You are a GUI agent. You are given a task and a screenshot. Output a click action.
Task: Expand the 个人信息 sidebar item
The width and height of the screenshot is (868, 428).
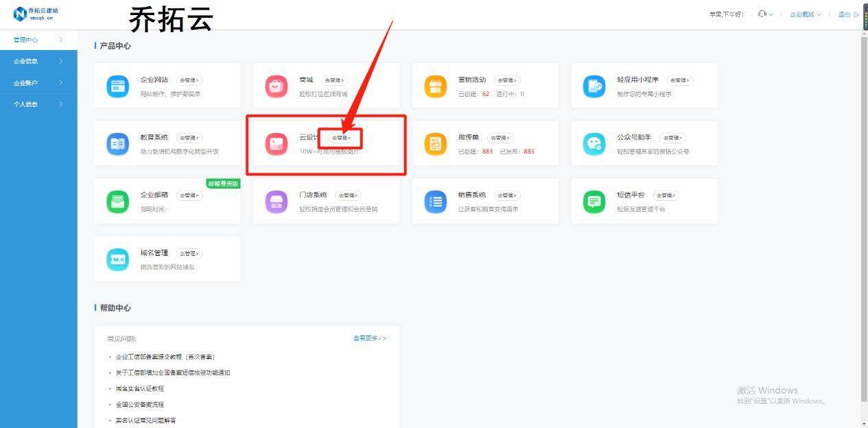38,104
